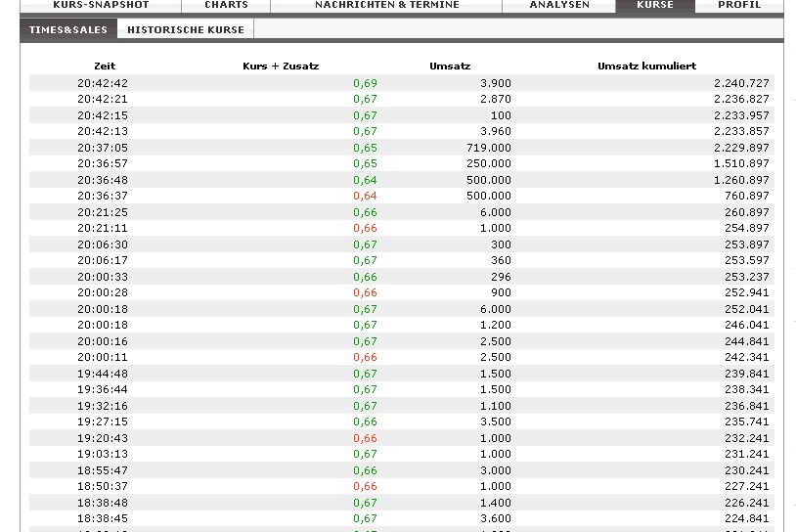Click volume 2.870
The height and width of the screenshot is (532, 796).
tap(496, 99)
